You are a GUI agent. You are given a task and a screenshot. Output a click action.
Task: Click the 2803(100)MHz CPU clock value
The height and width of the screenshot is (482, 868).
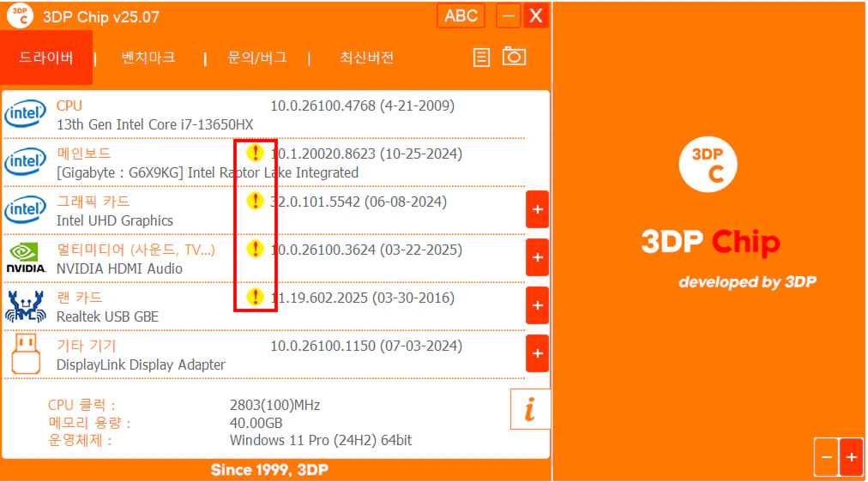click(x=274, y=405)
